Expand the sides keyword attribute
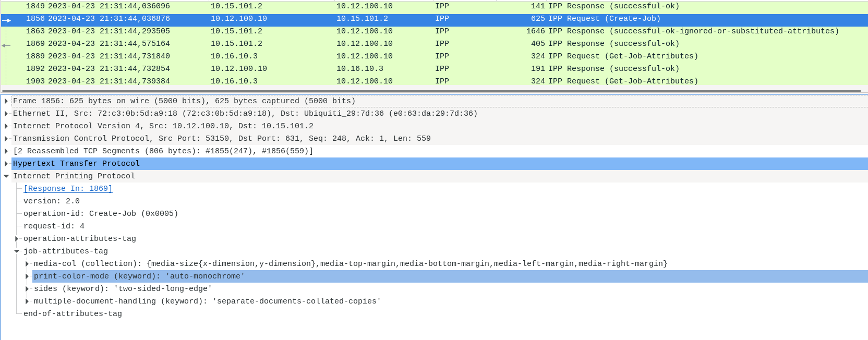Viewport: 868px width, 340px height. (x=27, y=288)
